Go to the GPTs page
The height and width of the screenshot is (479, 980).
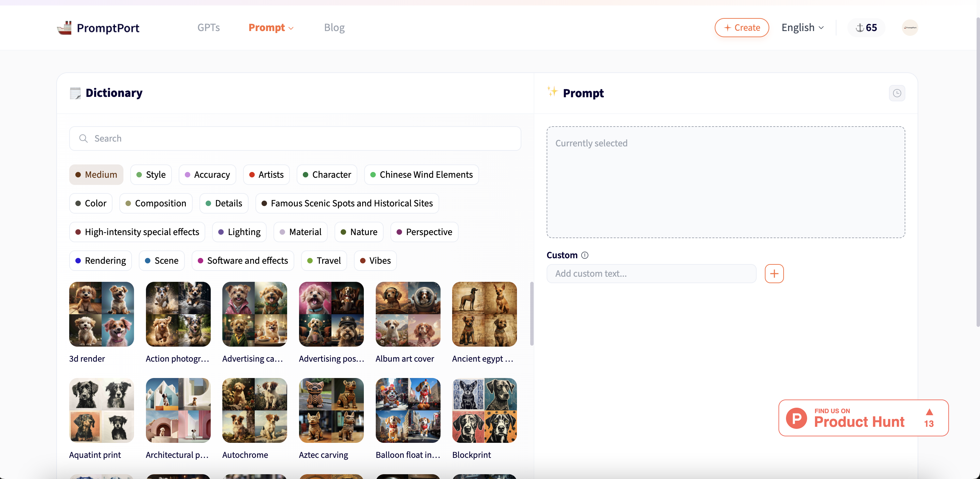(x=208, y=27)
